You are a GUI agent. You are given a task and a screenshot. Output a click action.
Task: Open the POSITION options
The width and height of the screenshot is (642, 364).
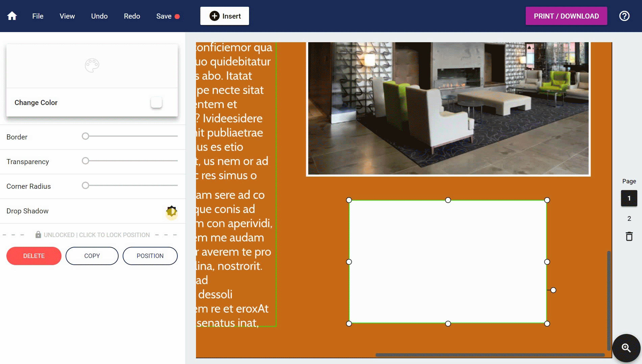tap(150, 256)
